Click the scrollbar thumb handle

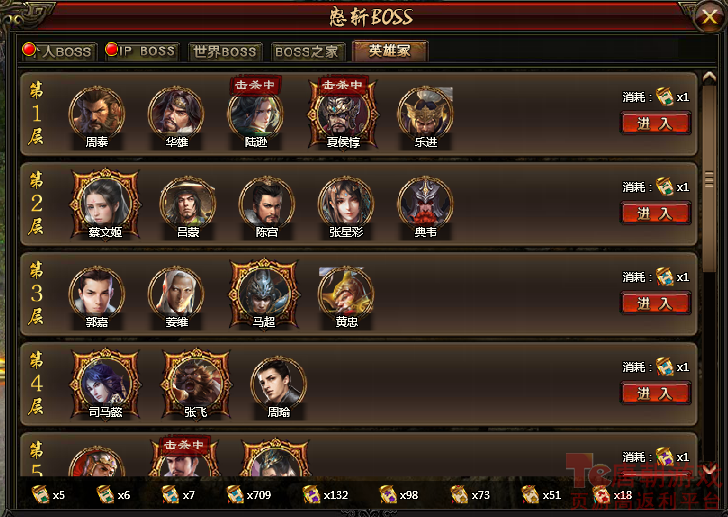[708, 179]
